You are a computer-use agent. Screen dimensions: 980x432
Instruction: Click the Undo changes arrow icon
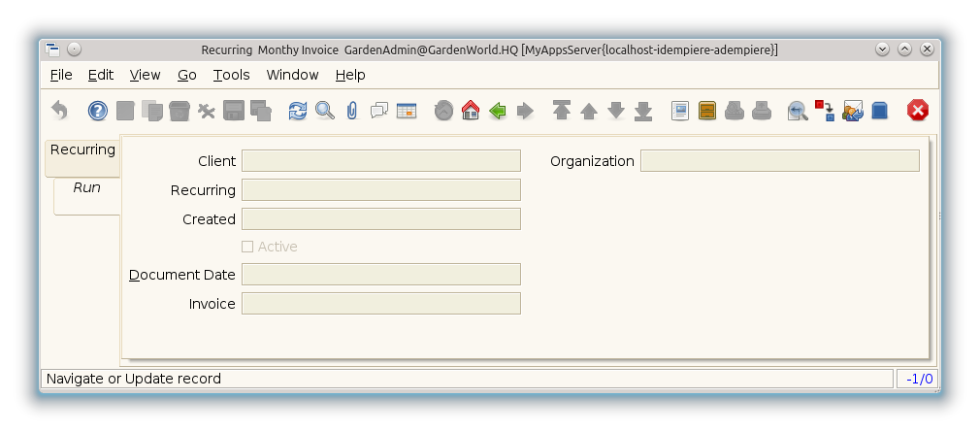pos(59,111)
